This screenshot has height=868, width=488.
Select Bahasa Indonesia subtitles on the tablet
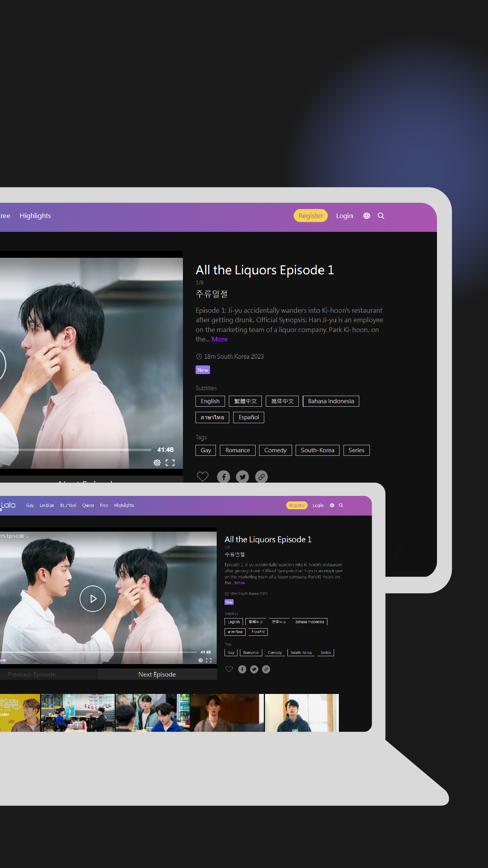[x=331, y=401]
